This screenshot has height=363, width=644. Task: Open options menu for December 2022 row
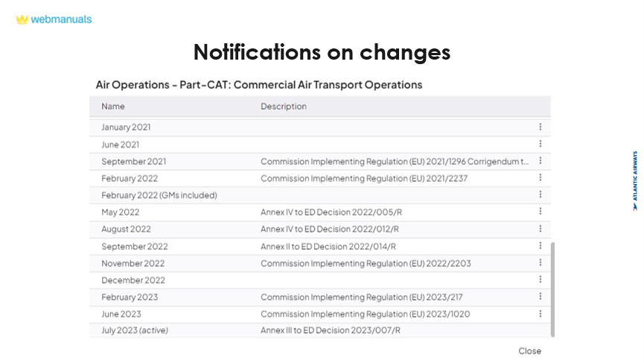pyautogui.click(x=541, y=280)
